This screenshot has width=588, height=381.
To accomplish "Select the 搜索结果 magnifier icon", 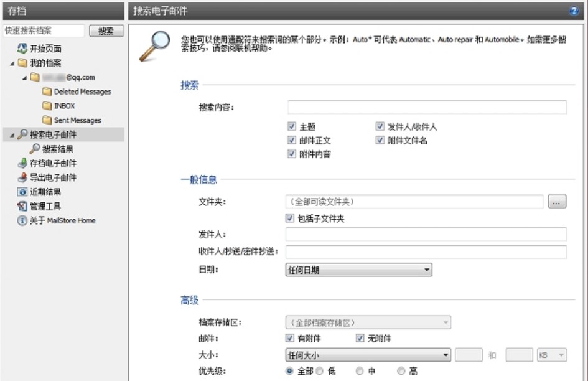I will [x=34, y=149].
